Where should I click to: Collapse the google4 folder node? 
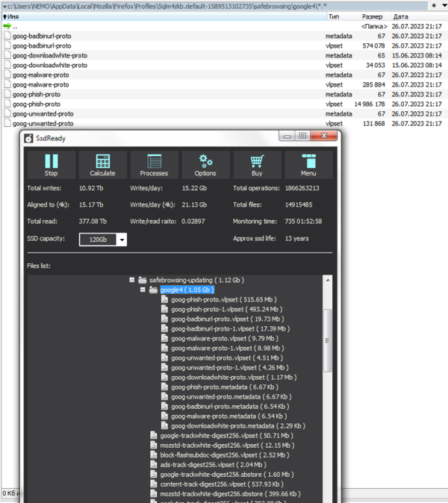click(x=143, y=290)
